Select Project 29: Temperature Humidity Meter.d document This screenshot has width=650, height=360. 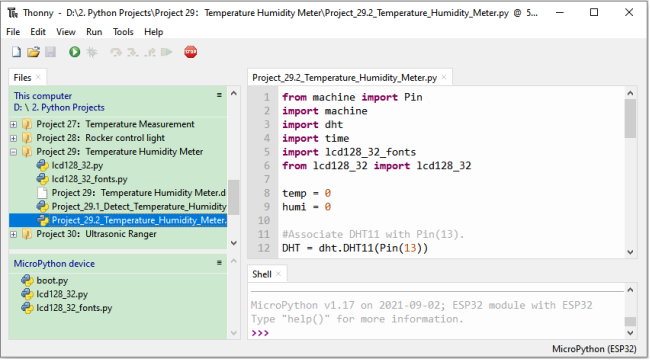[x=138, y=193]
